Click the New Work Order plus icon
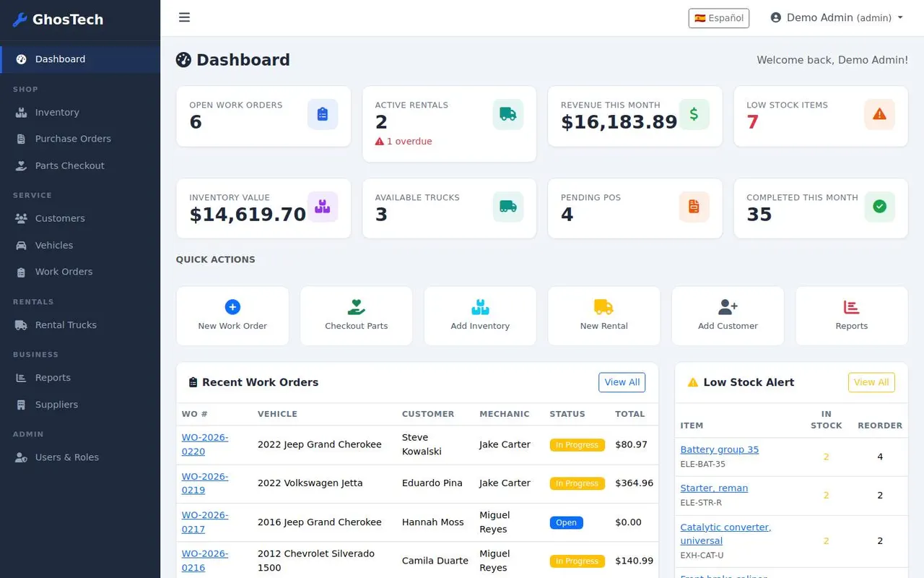Image resolution: width=924 pixels, height=578 pixels. 232,307
